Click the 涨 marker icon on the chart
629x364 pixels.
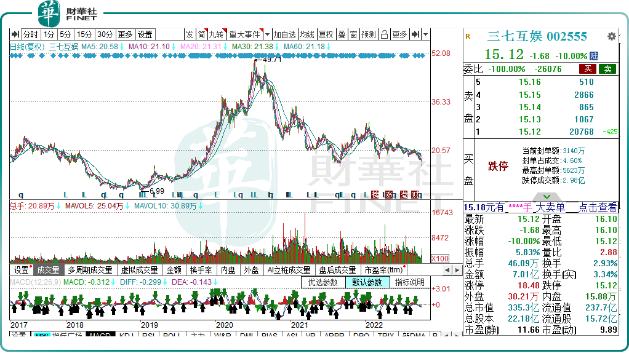point(389,195)
